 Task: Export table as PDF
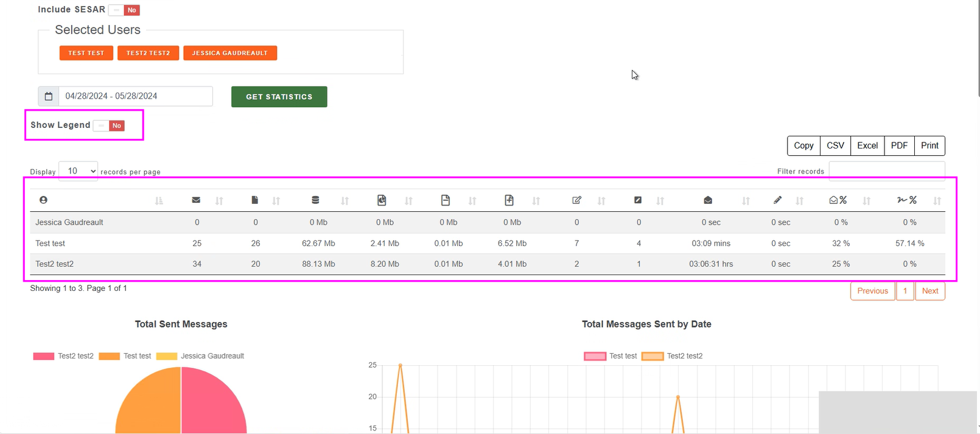click(899, 145)
